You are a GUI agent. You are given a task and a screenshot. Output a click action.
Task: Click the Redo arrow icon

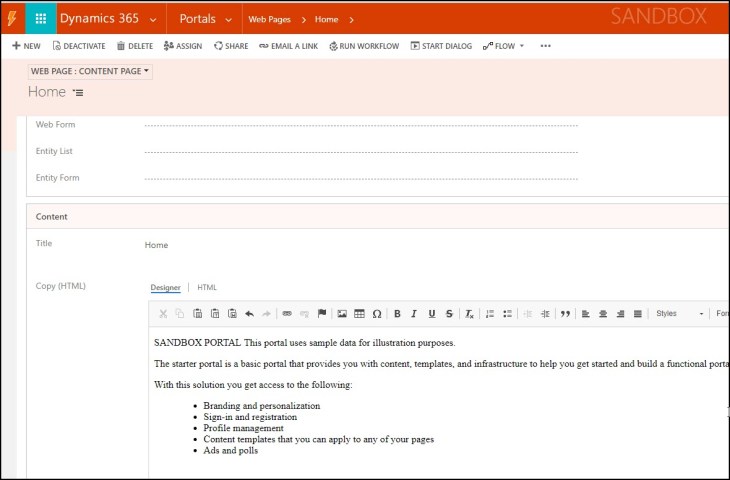(x=266, y=314)
